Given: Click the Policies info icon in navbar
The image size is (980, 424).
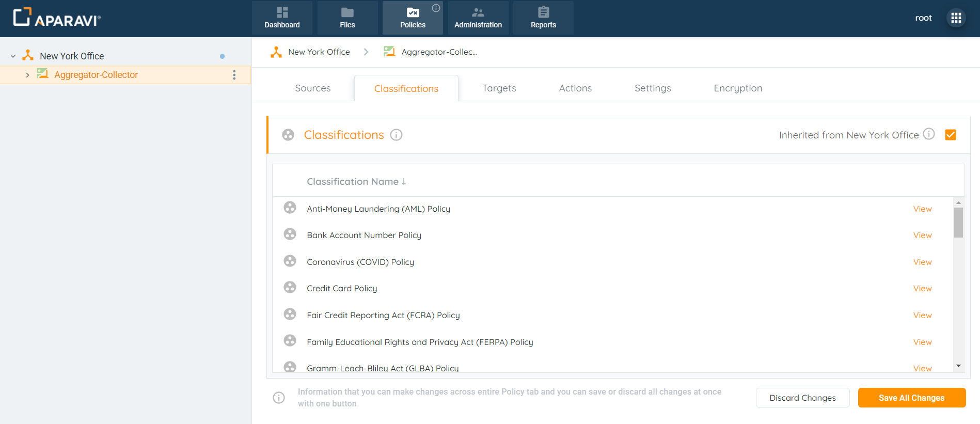Looking at the screenshot, I should point(436,8).
